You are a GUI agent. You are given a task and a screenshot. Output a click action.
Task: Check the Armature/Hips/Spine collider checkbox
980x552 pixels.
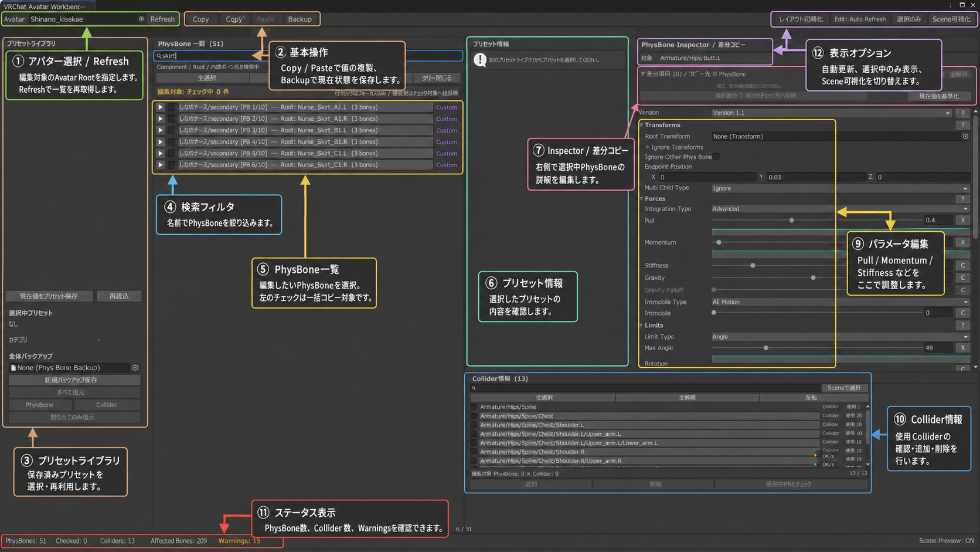474,407
